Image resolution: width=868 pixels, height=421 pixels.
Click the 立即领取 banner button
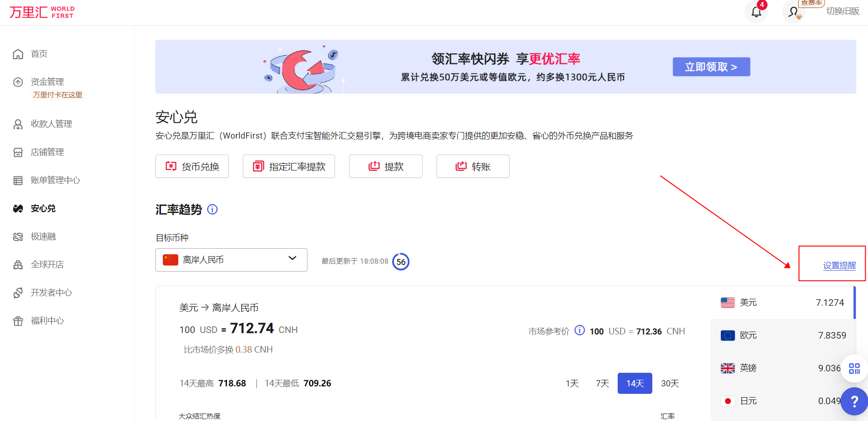click(x=711, y=67)
